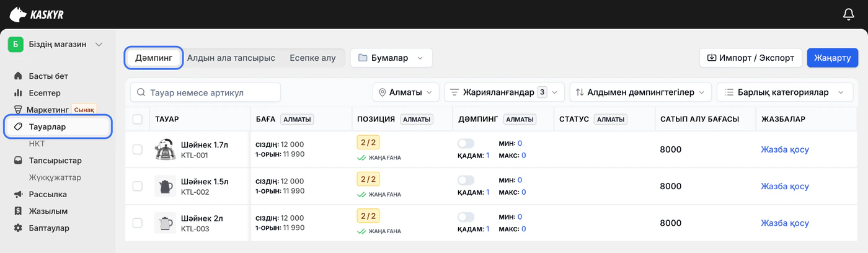Click МАКС value 0 for KTL-001
Viewport: 868px width, 253px height.
[x=523, y=156]
